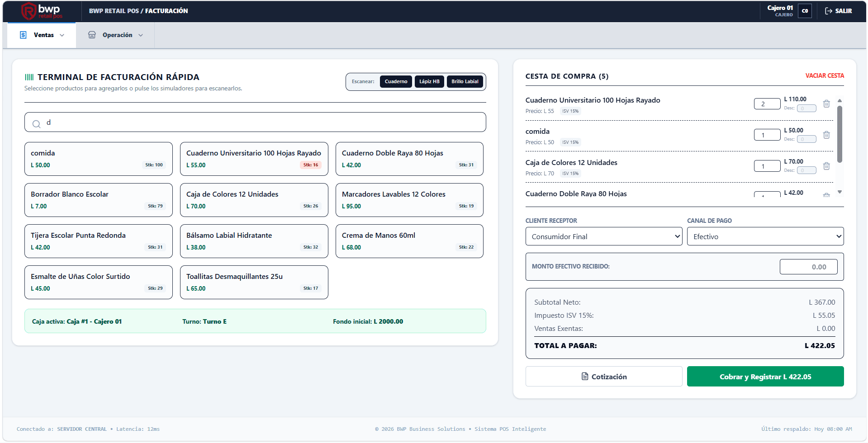
Task: Click the Turno: Turno E text
Action: click(x=204, y=321)
